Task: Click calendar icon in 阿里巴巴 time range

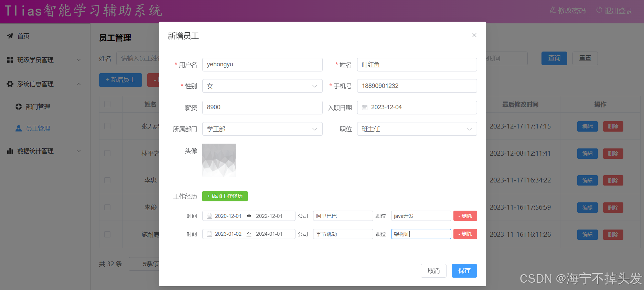Action: point(209,216)
